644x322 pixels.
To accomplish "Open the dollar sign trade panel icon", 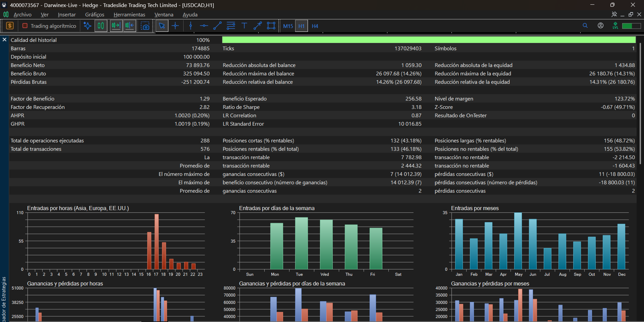I will click(10, 26).
